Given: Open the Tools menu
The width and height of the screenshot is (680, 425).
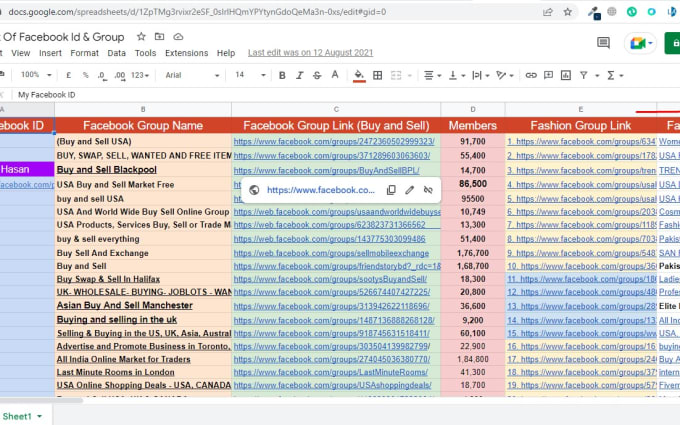Looking at the screenshot, I should tap(145, 53).
